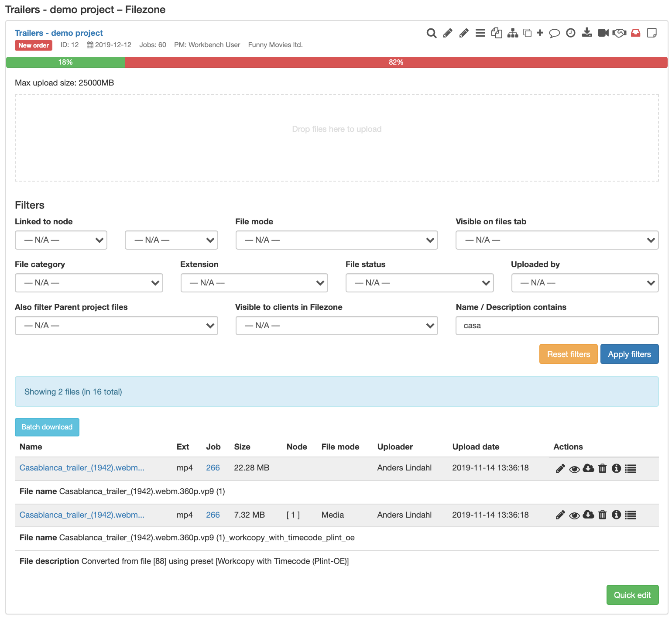Open the Casablanca file link in 7.32 MB row
This screenshot has width=672, height=618.
coord(82,515)
